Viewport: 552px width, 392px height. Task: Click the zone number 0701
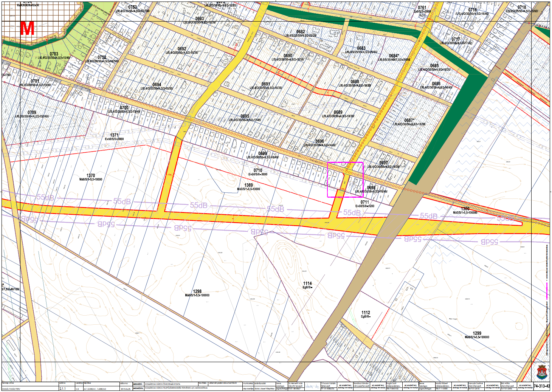click(35, 81)
